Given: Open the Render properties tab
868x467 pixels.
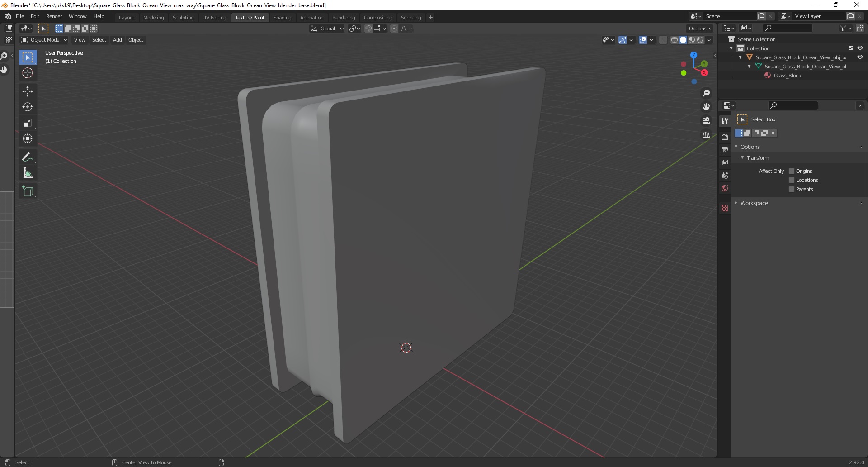Looking at the screenshot, I should point(725,137).
